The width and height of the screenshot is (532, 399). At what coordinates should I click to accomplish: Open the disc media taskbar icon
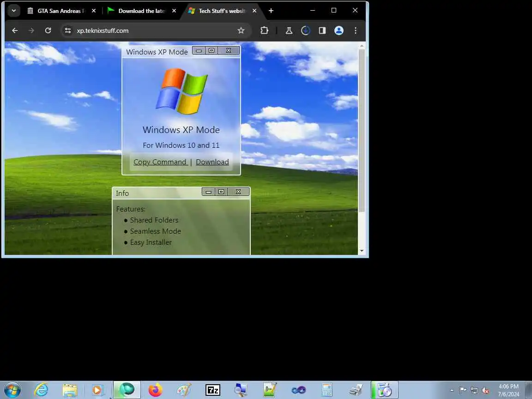coord(384,390)
